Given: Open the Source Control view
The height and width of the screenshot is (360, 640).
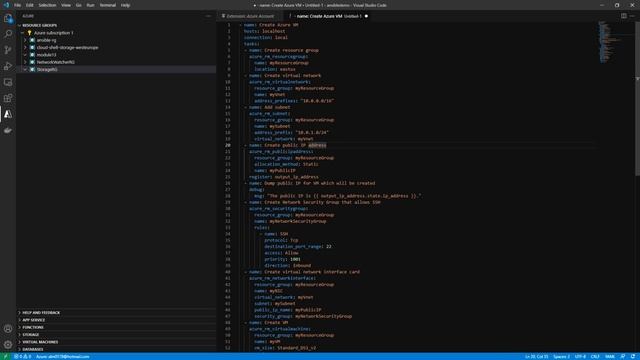Looking at the screenshot, I should click(8, 50).
